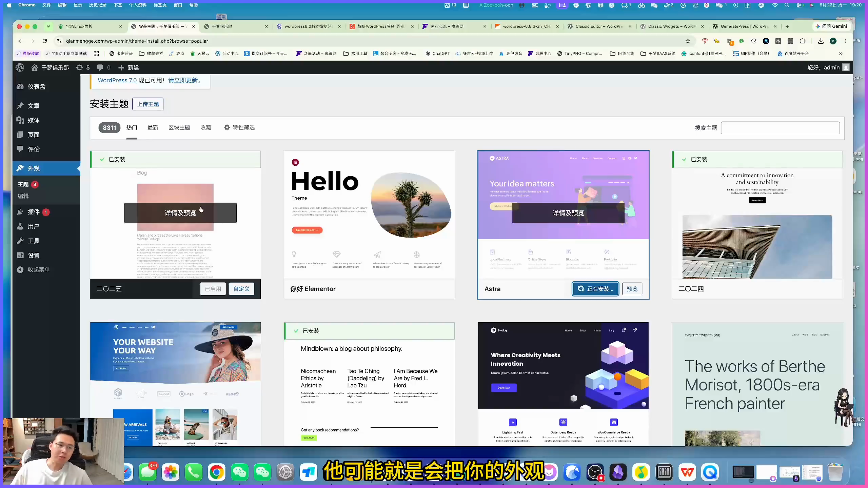The width and height of the screenshot is (868, 488).
Task: Collapse the sidebar with 收起菜单
Action: 46,270
